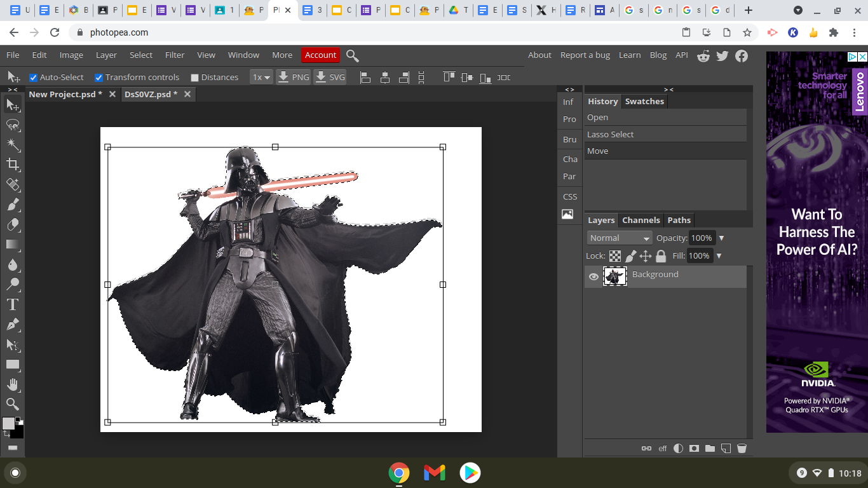The height and width of the screenshot is (488, 868).
Task: Select the Hand tool
Action: coord(13,384)
